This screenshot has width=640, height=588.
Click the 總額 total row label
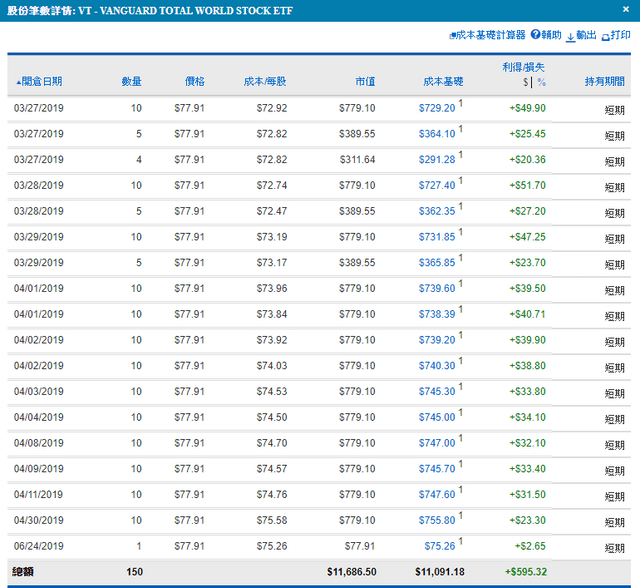[23, 572]
